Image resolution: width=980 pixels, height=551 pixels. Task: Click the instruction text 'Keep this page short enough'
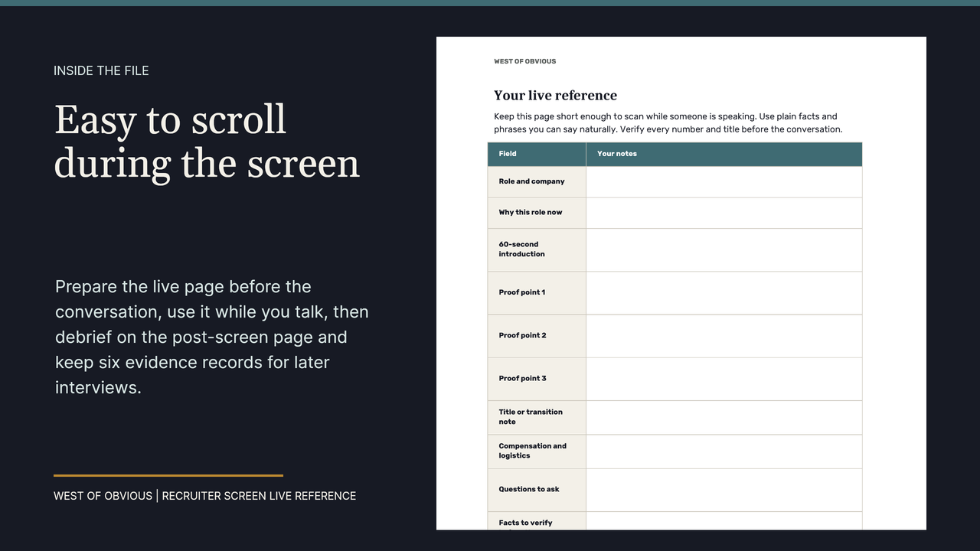click(668, 122)
